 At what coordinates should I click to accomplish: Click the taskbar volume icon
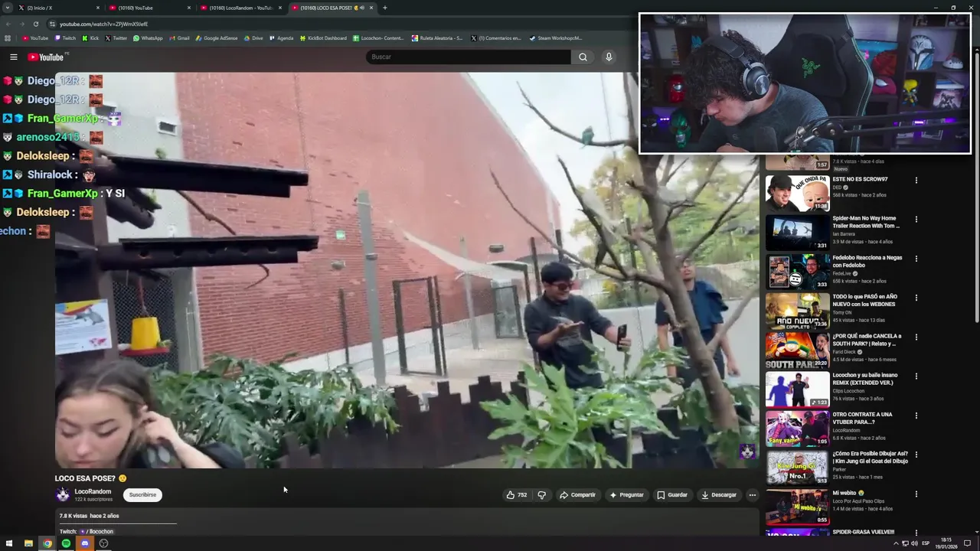pyautogui.click(x=914, y=543)
